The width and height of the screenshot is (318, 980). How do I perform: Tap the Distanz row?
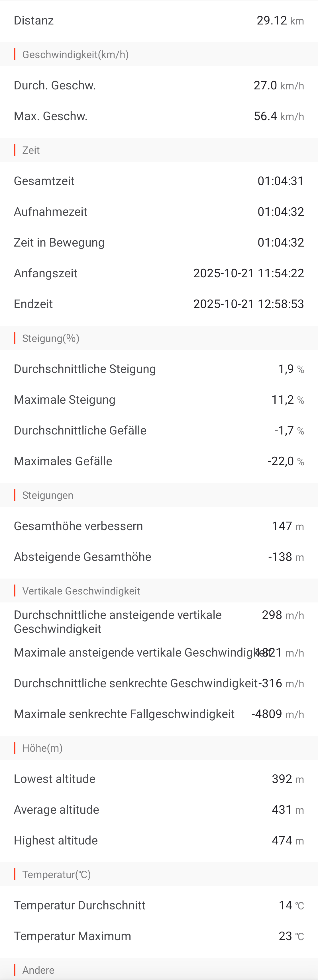[159, 20]
